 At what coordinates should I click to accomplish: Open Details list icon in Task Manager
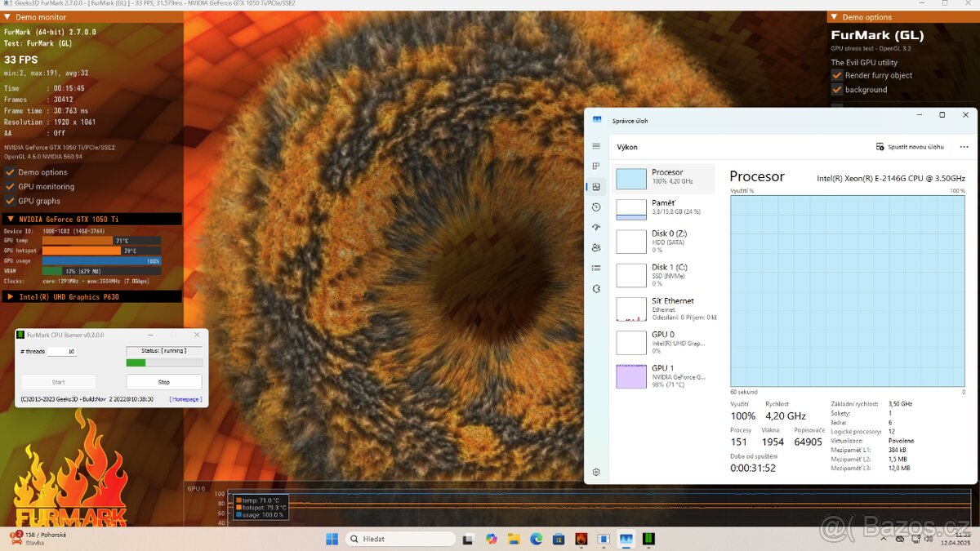pos(596,268)
